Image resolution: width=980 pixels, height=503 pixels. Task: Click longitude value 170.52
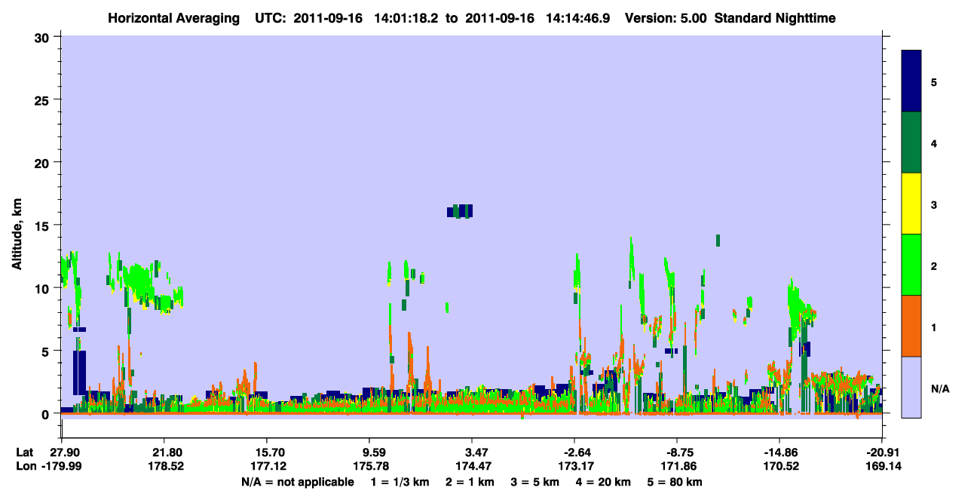pyautogui.click(x=779, y=466)
